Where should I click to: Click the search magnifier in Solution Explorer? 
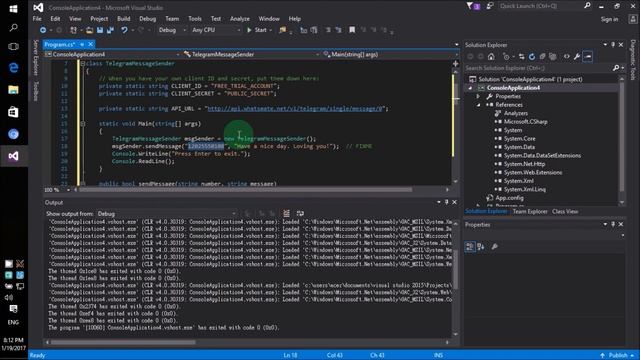coord(616,68)
